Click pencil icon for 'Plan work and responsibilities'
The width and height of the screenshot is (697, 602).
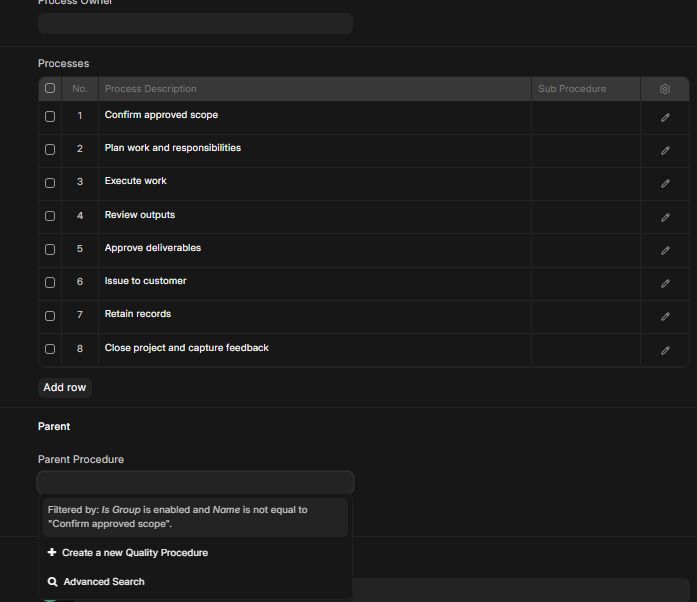tap(665, 150)
